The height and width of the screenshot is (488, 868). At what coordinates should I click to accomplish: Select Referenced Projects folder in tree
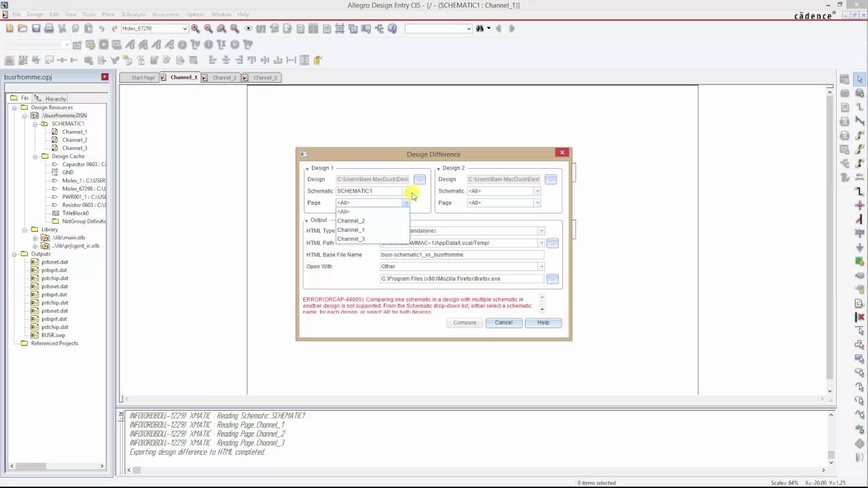[54, 343]
